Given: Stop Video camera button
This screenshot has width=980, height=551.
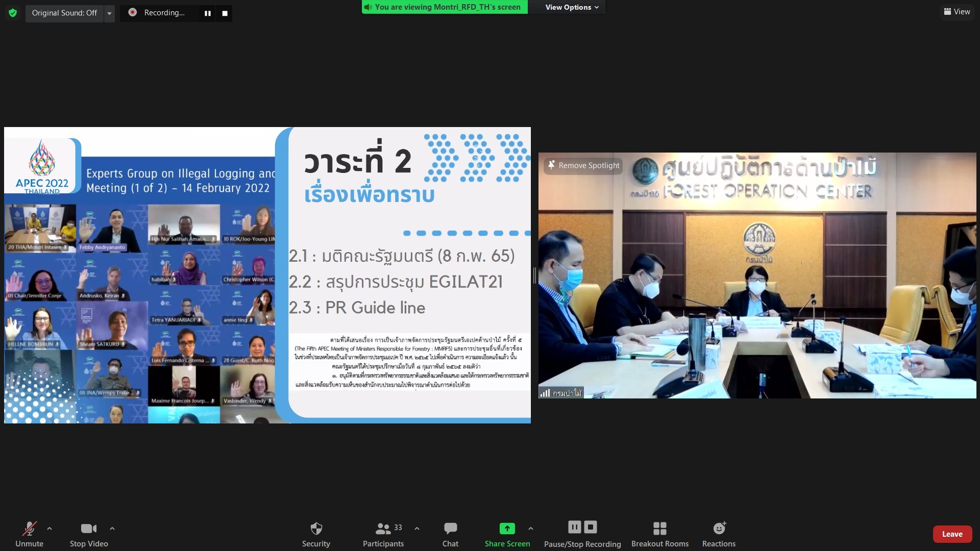Looking at the screenshot, I should 89,534.
